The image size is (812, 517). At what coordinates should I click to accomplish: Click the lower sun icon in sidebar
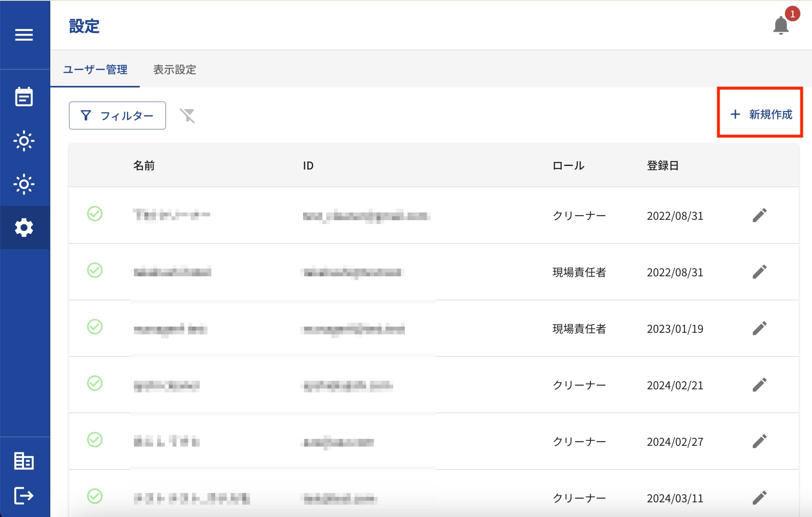[x=24, y=184]
